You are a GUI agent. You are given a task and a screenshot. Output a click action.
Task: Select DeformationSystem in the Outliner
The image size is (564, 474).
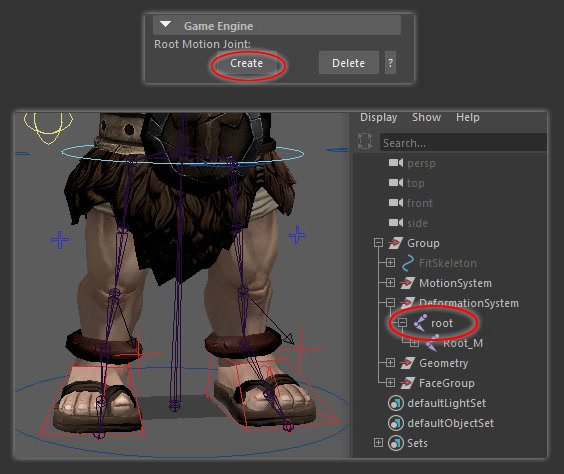(x=469, y=303)
